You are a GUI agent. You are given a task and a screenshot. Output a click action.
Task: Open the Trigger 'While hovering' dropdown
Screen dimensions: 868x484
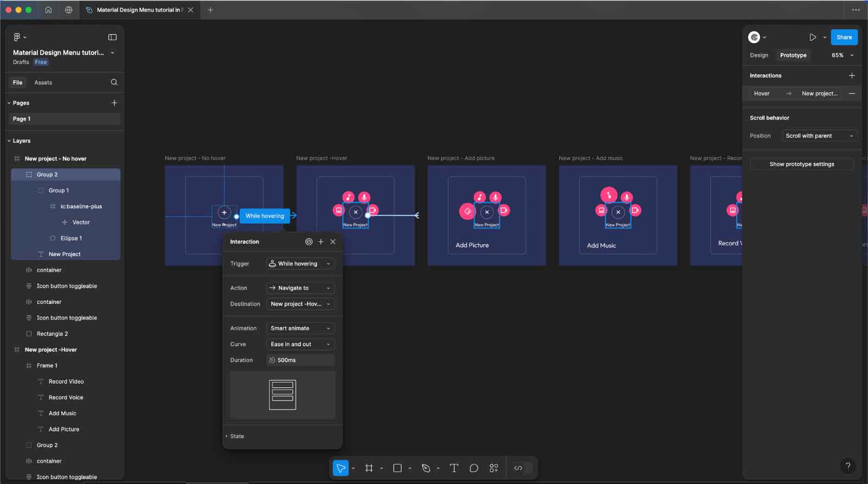click(x=300, y=264)
